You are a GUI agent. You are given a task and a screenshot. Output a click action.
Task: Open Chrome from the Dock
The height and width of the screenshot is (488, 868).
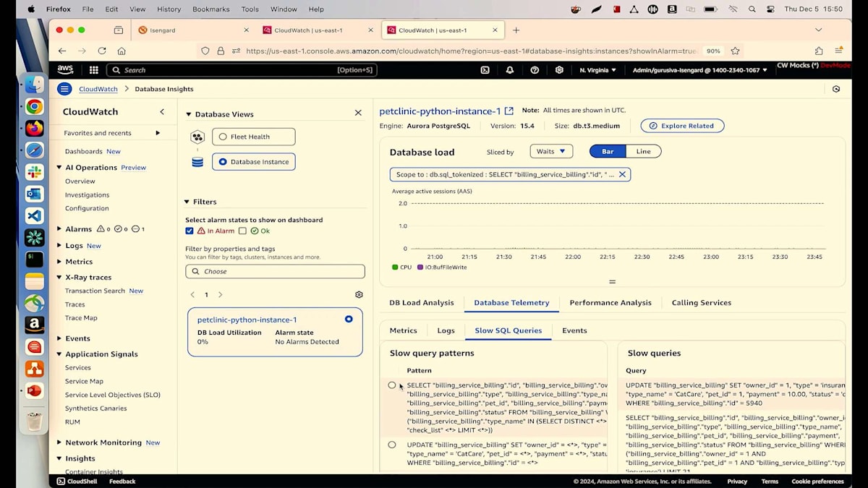34,107
